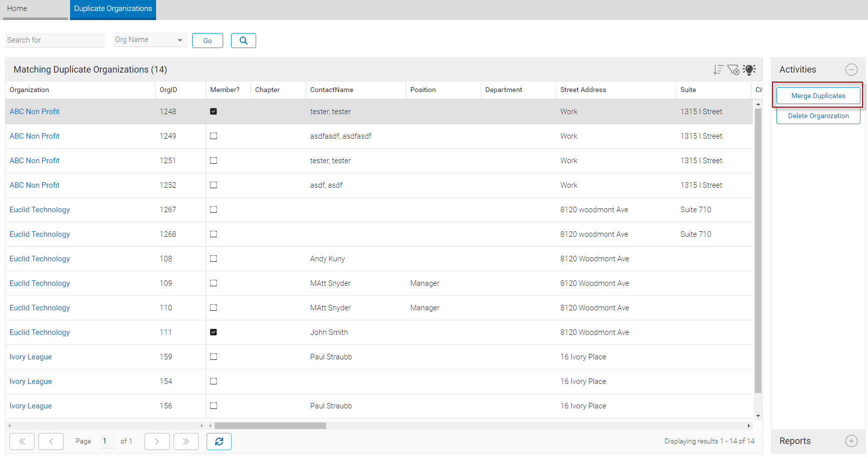Click the magnifying glass search button

pos(244,41)
